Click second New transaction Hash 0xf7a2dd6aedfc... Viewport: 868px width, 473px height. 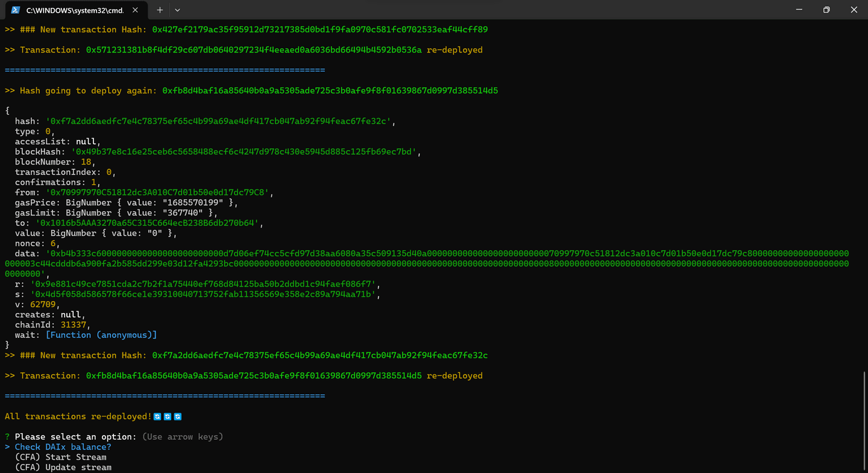click(x=319, y=357)
